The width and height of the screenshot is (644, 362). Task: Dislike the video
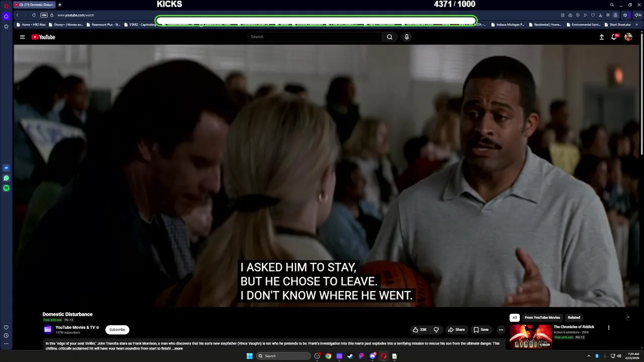pyautogui.click(x=436, y=329)
